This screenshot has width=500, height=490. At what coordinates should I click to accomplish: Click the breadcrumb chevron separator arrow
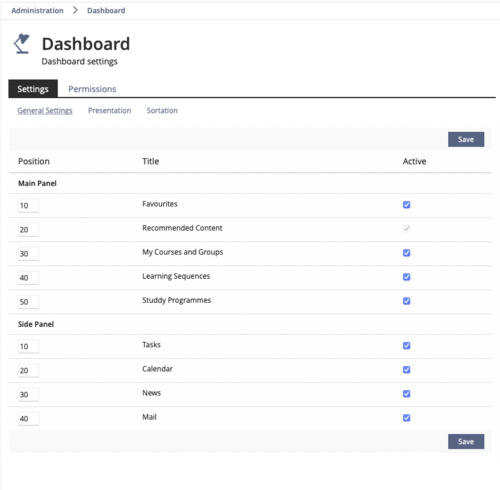[75, 10]
